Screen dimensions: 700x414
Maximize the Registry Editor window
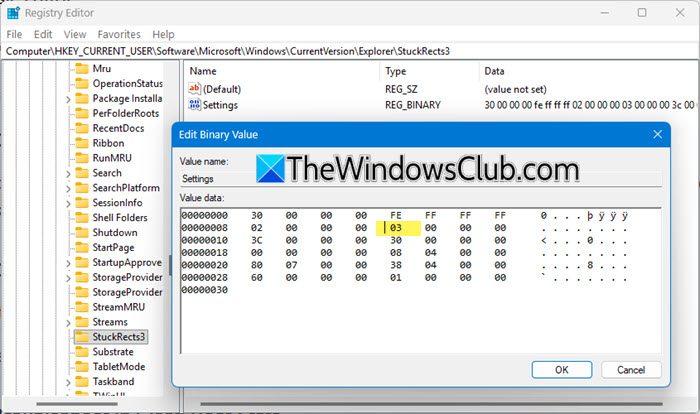tap(642, 13)
